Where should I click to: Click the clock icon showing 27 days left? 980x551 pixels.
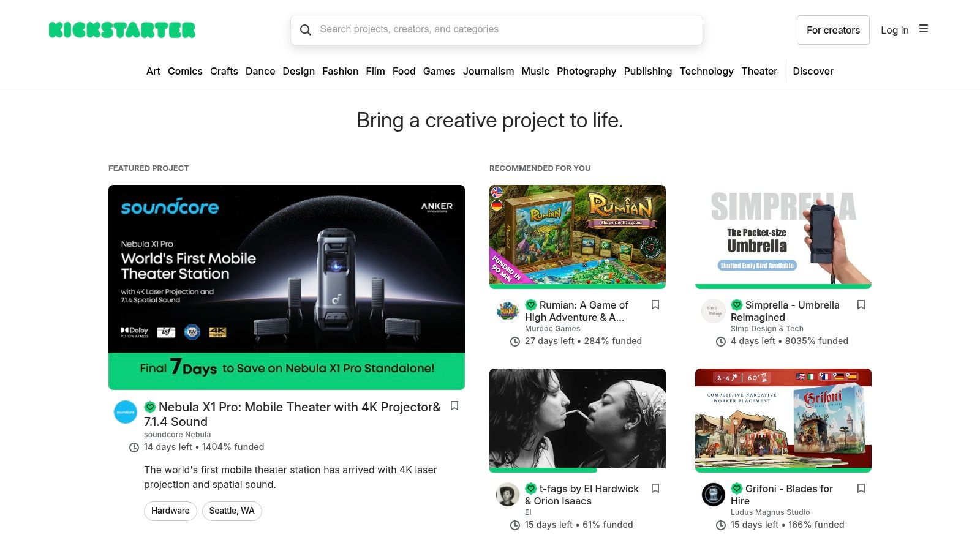tap(515, 341)
